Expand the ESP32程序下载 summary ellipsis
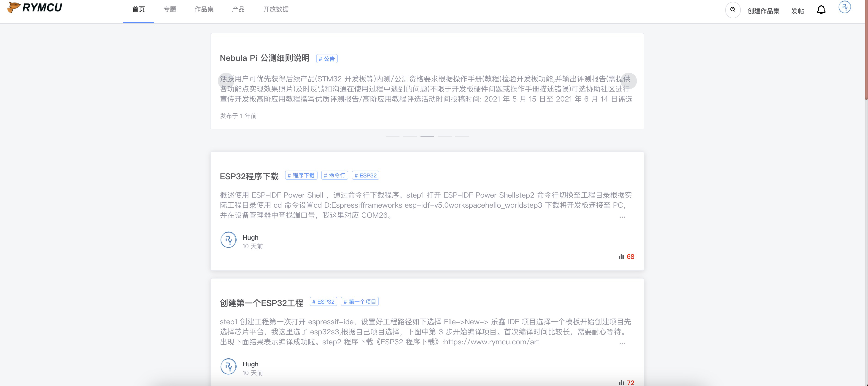 622,217
